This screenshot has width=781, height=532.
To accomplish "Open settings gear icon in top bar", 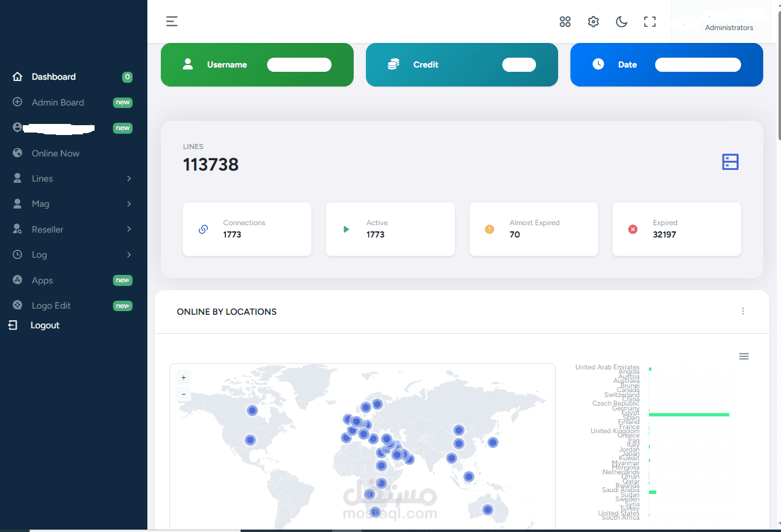I will [593, 22].
